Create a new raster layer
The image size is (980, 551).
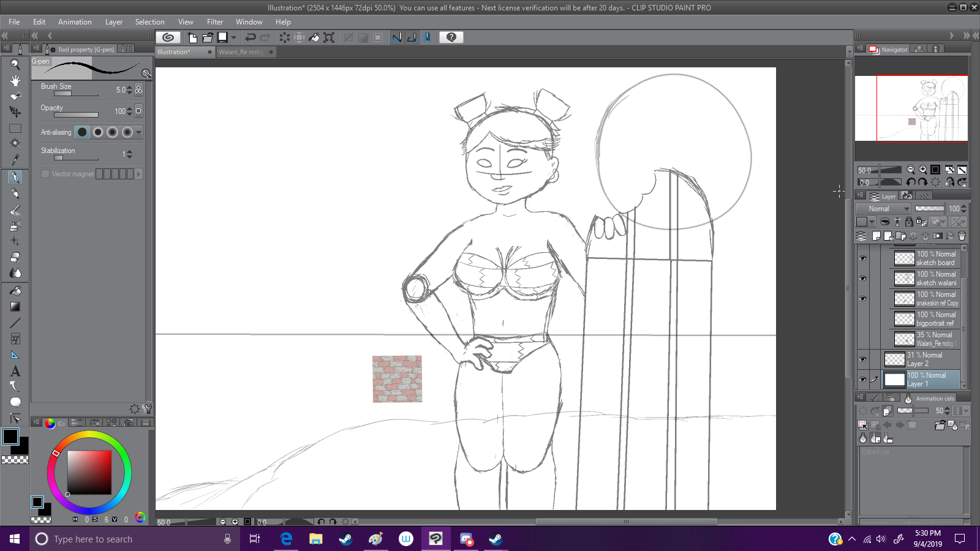876,236
